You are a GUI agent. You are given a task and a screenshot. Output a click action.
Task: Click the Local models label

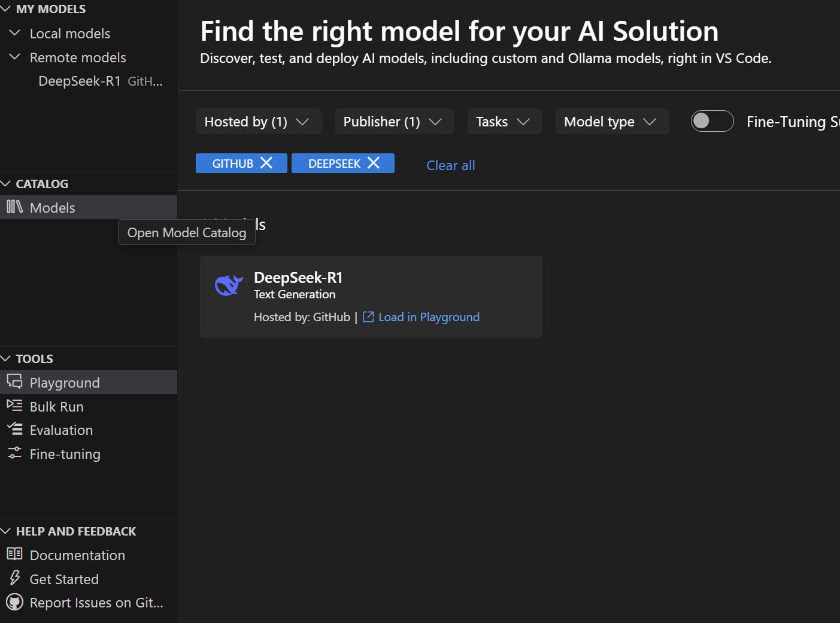click(70, 34)
